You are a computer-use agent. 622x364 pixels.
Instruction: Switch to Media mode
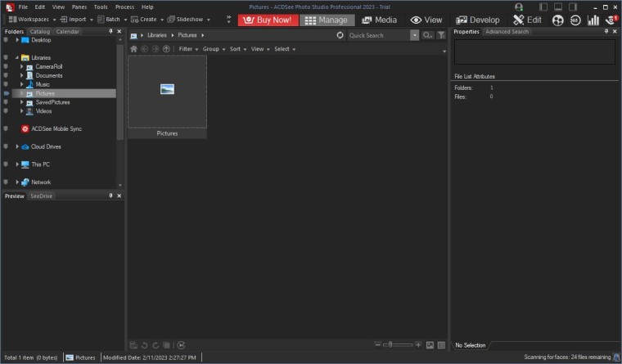pyautogui.click(x=379, y=20)
